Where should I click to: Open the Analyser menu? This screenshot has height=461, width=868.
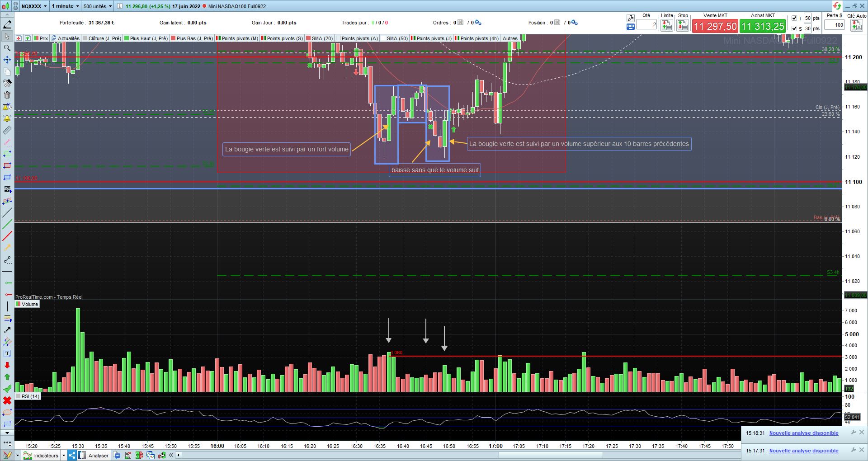94,455
